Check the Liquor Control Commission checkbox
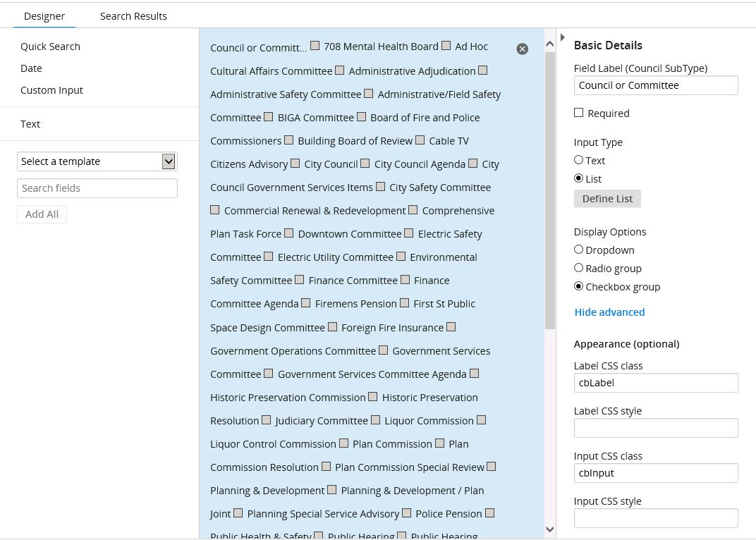The image size is (756, 540). click(x=481, y=420)
